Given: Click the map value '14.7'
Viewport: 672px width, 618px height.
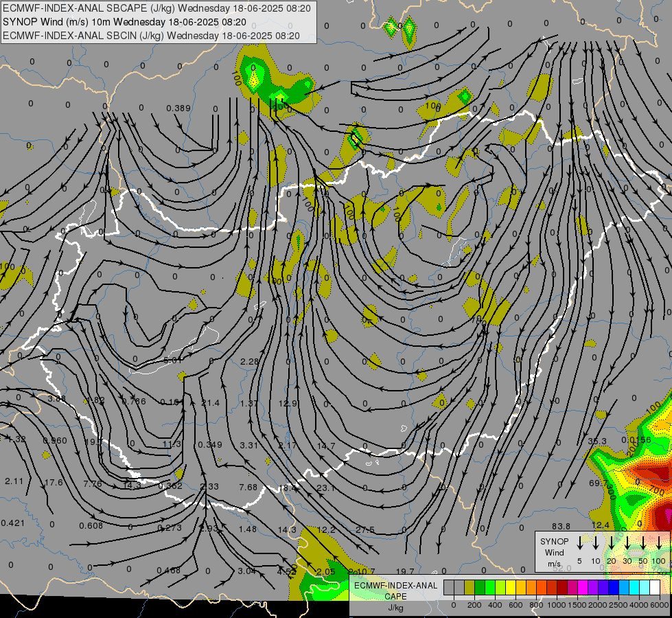Looking at the screenshot, I should tap(326, 446).
